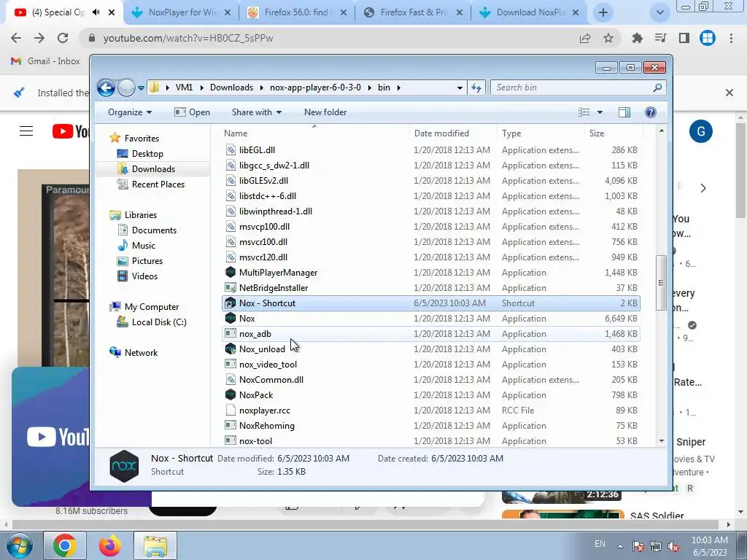Select Local Disk (C:) in sidebar
The image size is (747, 560).
[158, 322]
